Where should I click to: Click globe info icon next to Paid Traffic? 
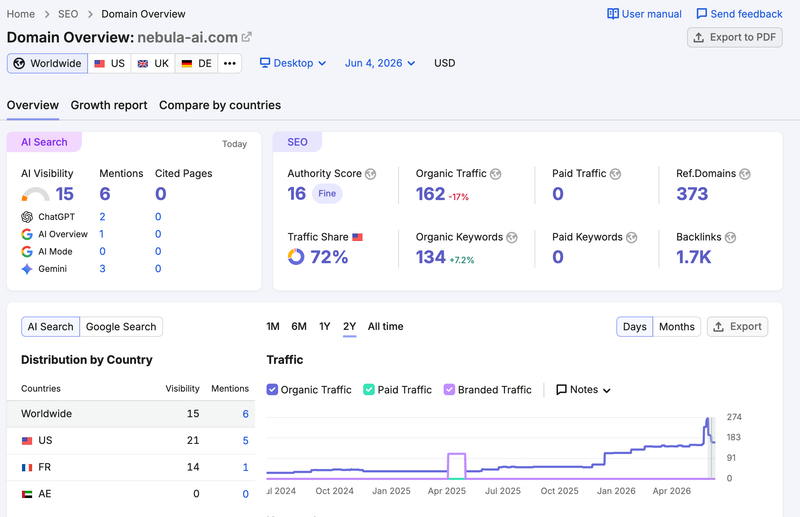coord(615,174)
